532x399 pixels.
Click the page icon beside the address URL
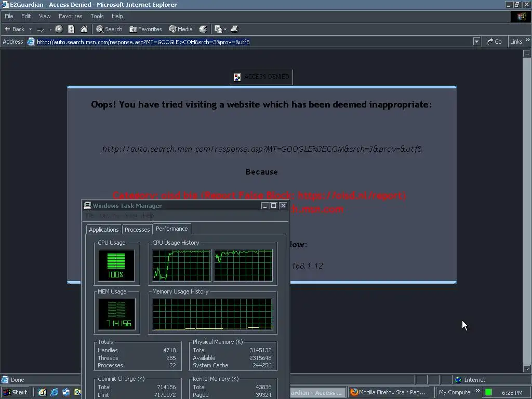(31, 42)
